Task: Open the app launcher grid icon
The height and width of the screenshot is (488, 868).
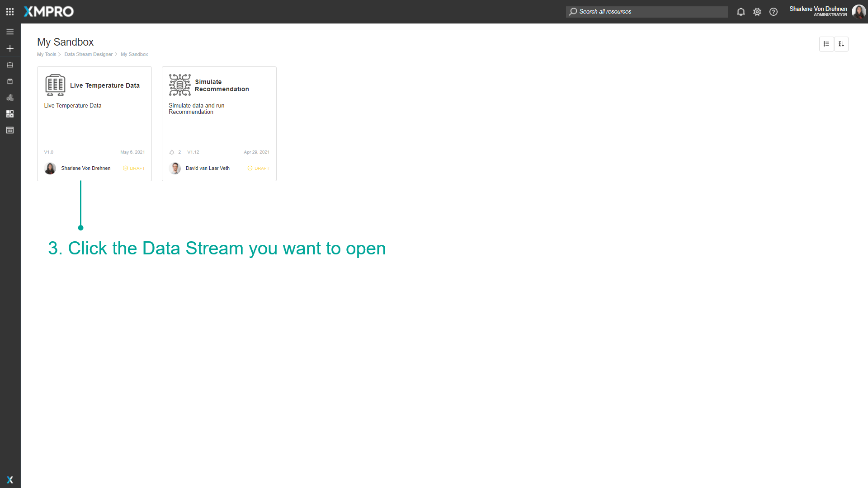Action: click(9, 11)
